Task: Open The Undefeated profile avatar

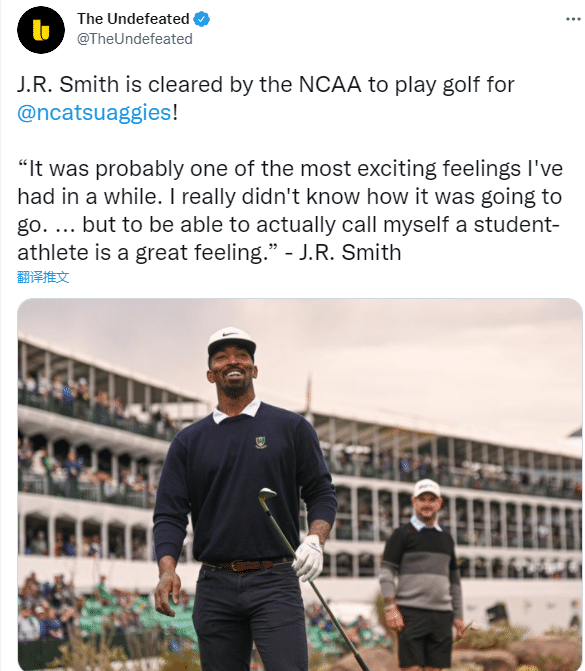Action: click(x=41, y=30)
